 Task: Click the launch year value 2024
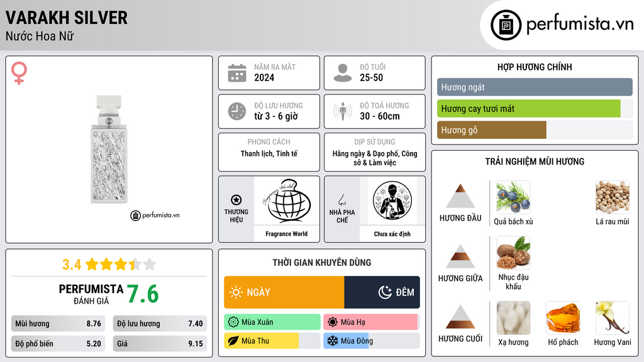point(264,77)
